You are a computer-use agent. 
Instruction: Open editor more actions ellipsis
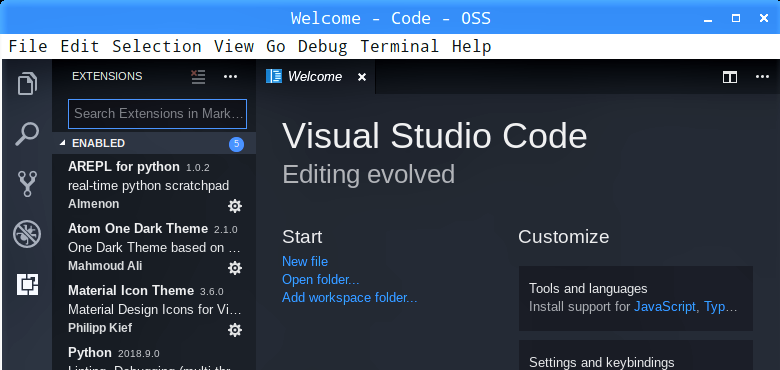(763, 77)
